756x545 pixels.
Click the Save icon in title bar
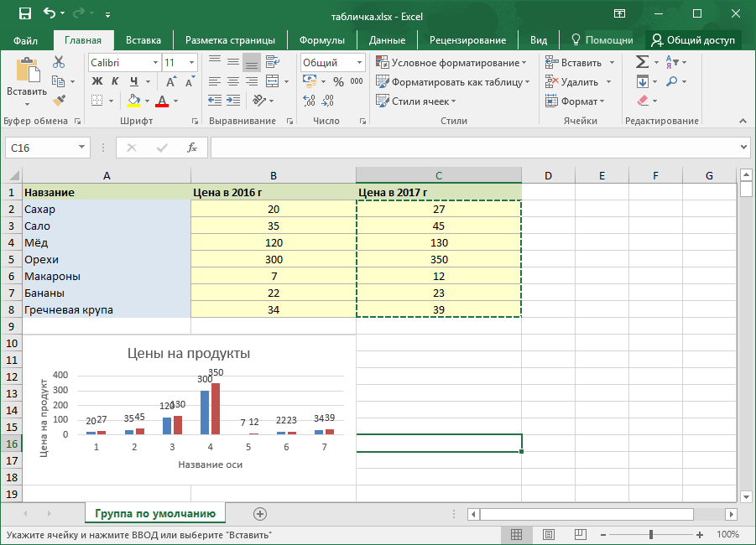pyautogui.click(x=24, y=13)
